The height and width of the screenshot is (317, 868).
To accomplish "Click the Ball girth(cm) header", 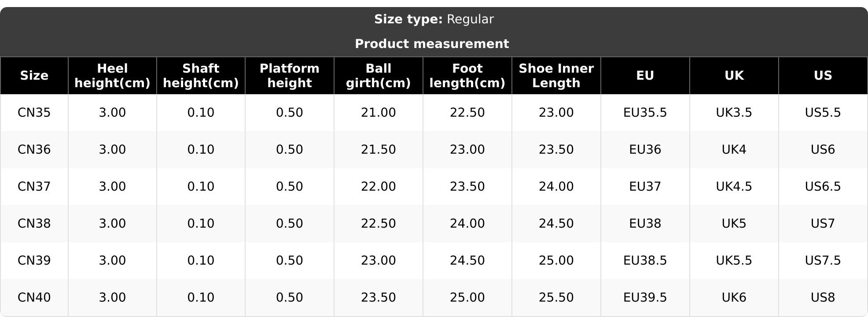I will 378,76.
